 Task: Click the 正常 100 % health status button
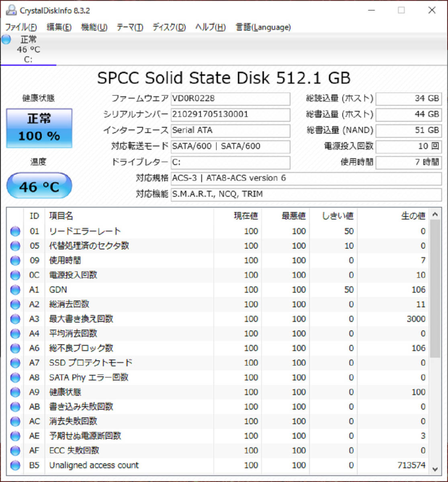(x=39, y=128)
